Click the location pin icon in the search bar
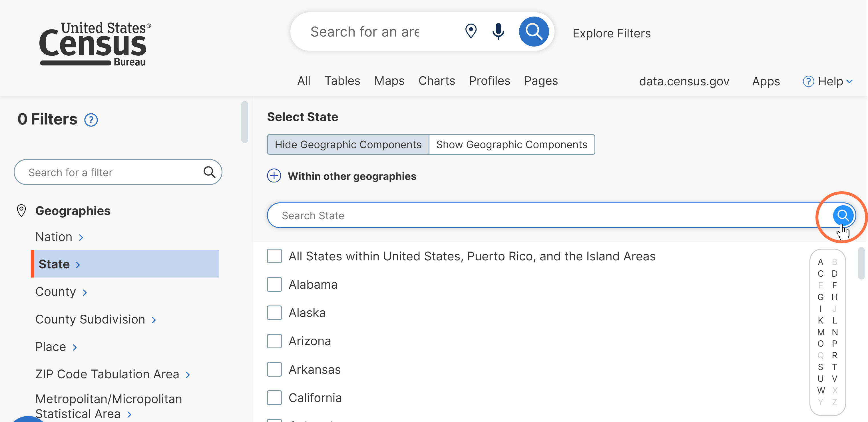 pyautogui.click(x=471, y=31)
